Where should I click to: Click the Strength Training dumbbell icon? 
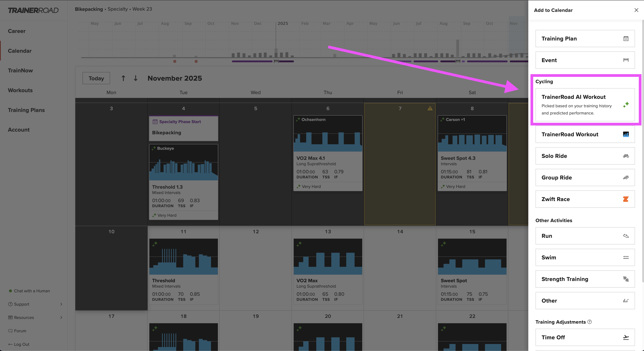pos(626,279)
